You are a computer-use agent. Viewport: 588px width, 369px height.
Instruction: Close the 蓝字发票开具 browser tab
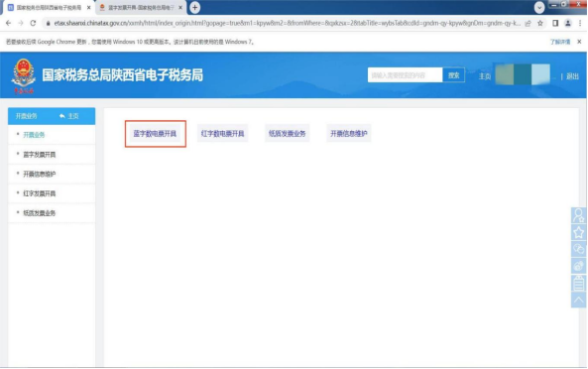click(180, 8)
